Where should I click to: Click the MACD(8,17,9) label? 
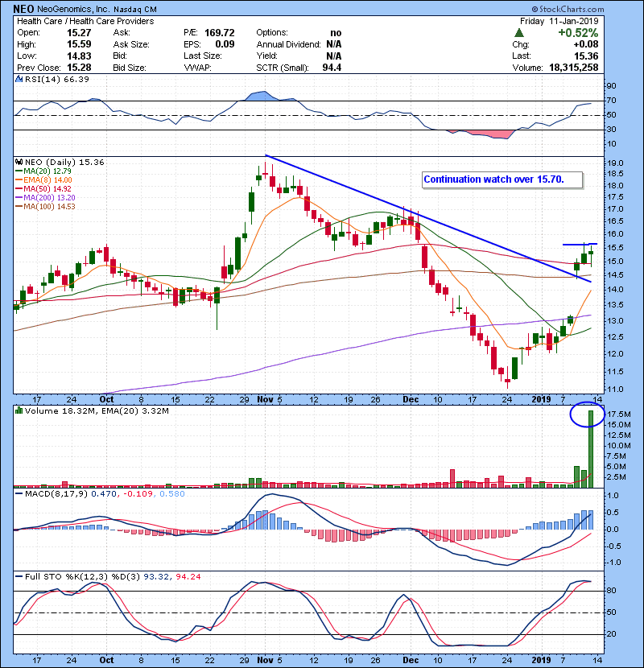pyautogui.click(x=56, y=494)
